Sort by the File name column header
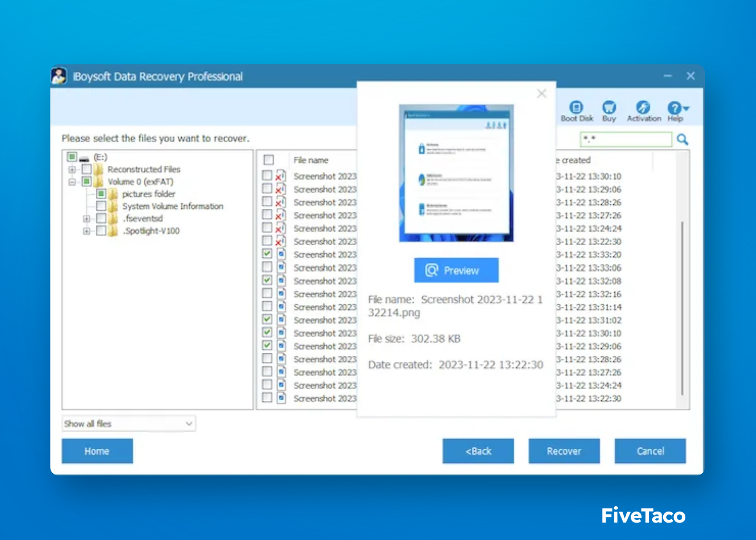Image resolution: width=756 pixels, height=540 pixels. click(x=311, y=160)
